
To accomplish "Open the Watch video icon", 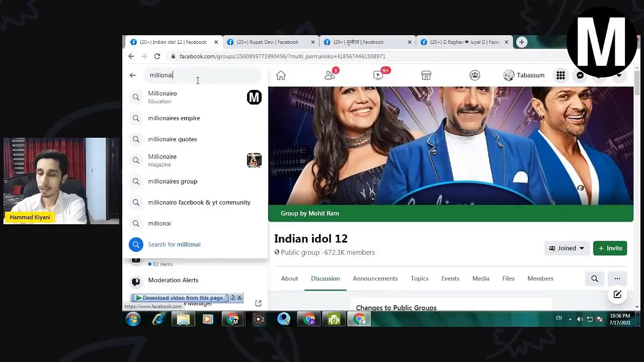I will coord(379,75).
